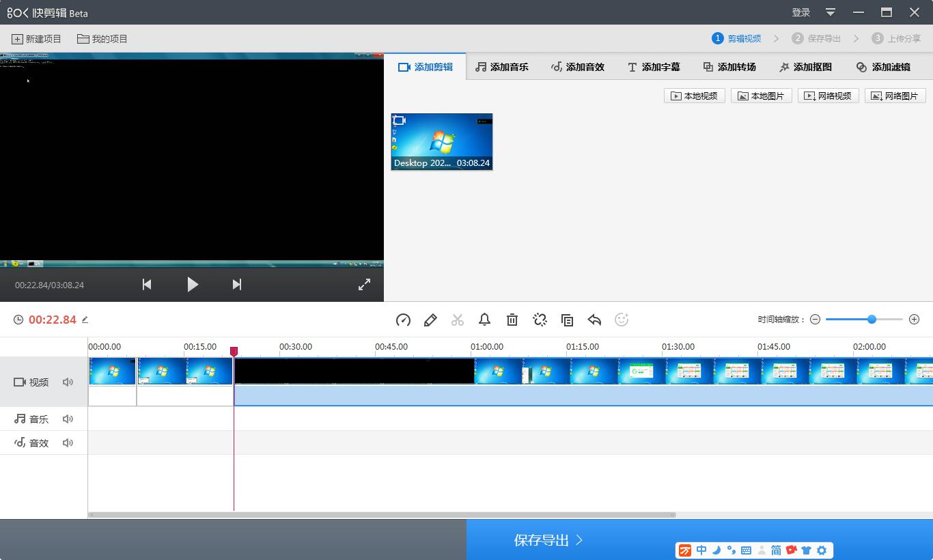This screenshot has width=933, height=560.
Task: Switch to 添加滤镜 tab
Action: click(883, 67)
